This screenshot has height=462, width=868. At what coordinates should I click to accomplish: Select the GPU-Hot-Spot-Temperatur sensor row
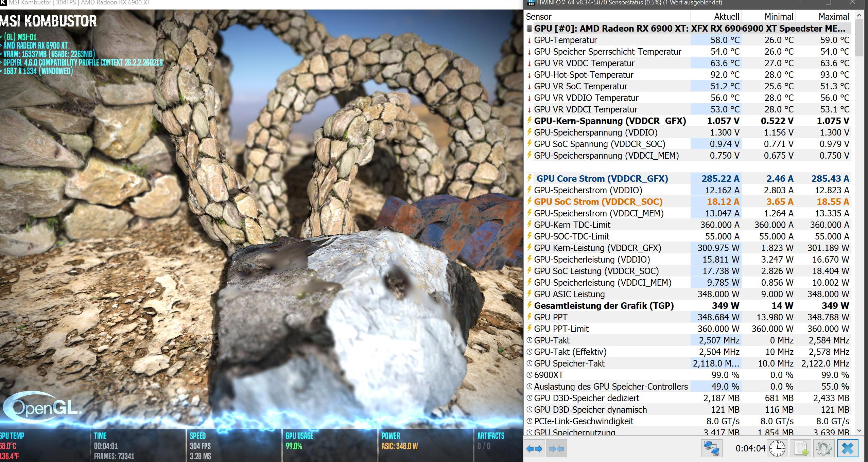tap(584, 75)
